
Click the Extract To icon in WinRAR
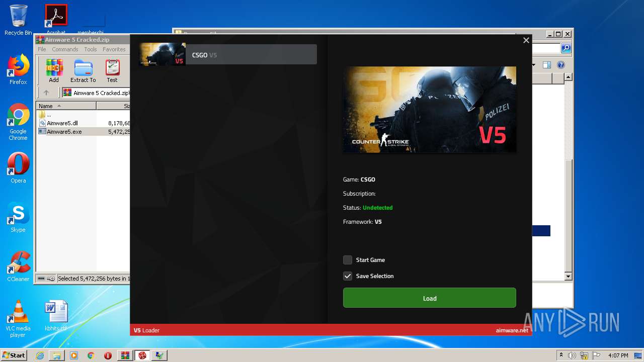[x=83, y=71]
